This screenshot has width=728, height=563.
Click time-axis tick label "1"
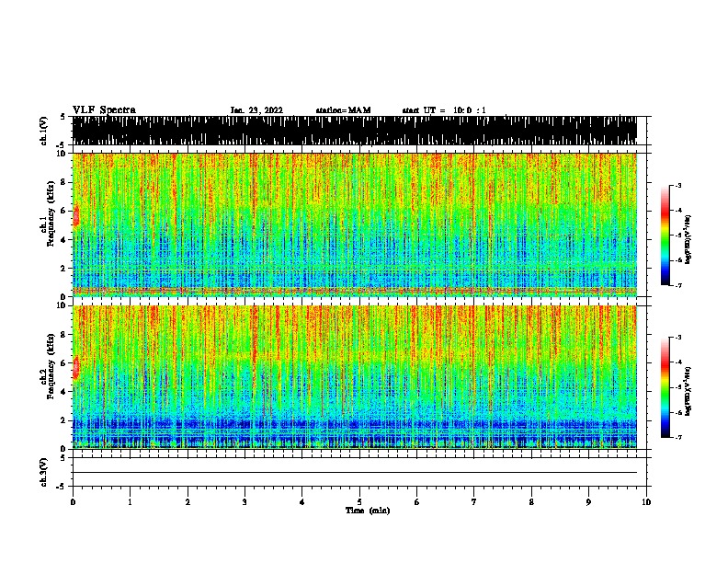(x=130, y=501)
